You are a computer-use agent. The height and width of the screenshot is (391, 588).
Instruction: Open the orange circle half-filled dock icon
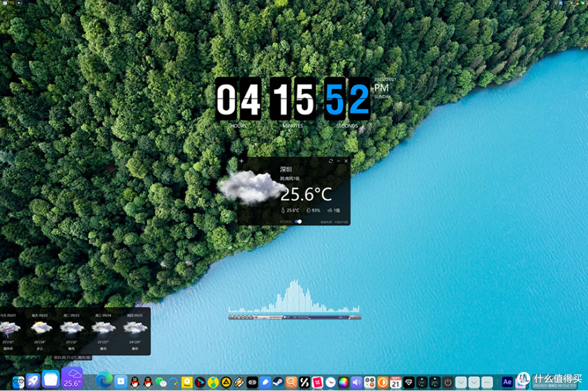[x=383, y=382]
